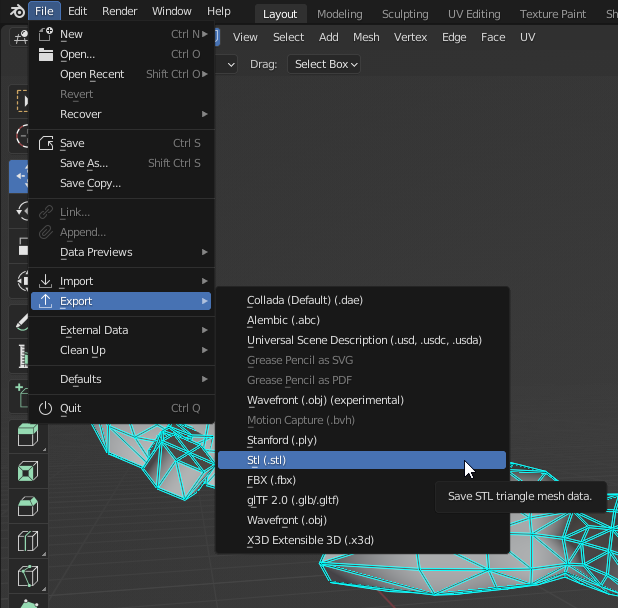Export as Wavefront (.obj) (experimental)

(362, 400)
